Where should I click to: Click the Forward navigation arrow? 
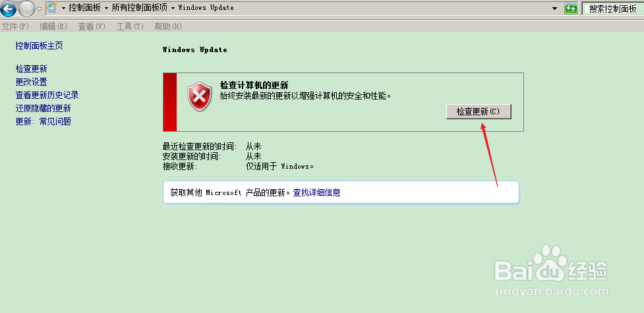coord(27,9)
